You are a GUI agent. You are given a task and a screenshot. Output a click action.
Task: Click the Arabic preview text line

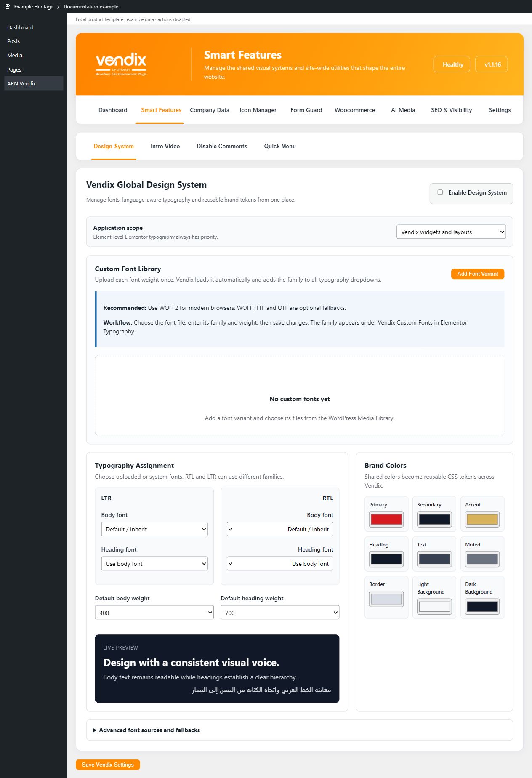pos(261,690)
